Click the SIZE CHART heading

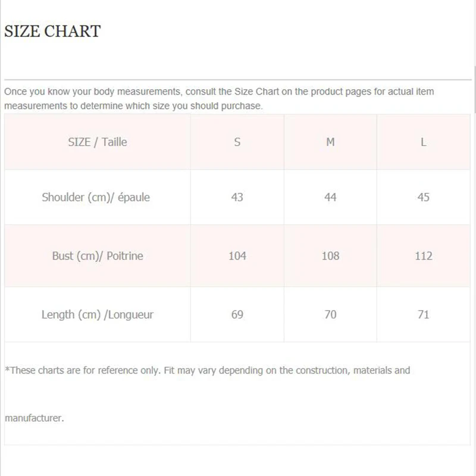coord(52,32)
